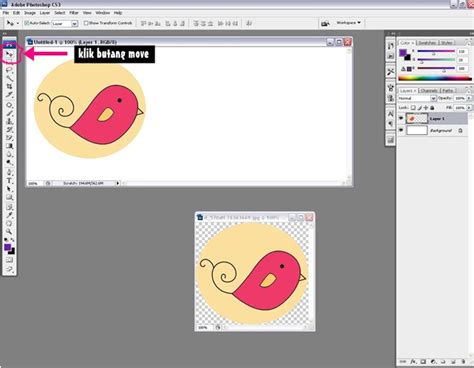Open the Fill slider arrow
The image size is (474, 368).
pos(469,108)
